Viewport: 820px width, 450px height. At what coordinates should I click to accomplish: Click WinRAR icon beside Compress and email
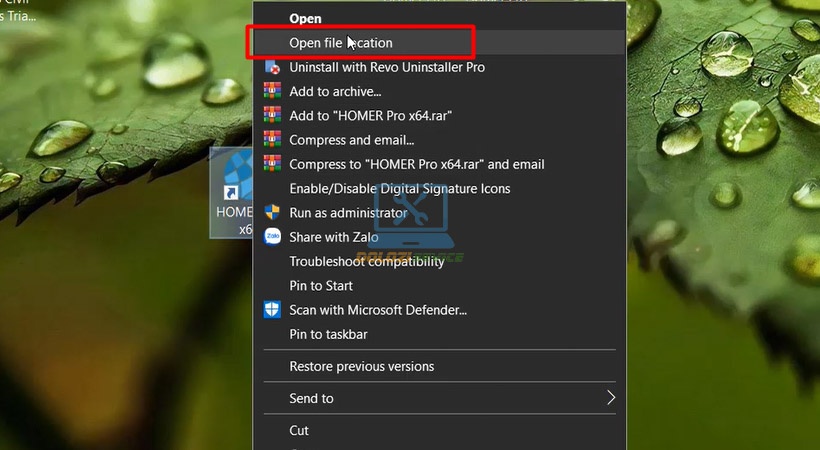coord(272,139)
